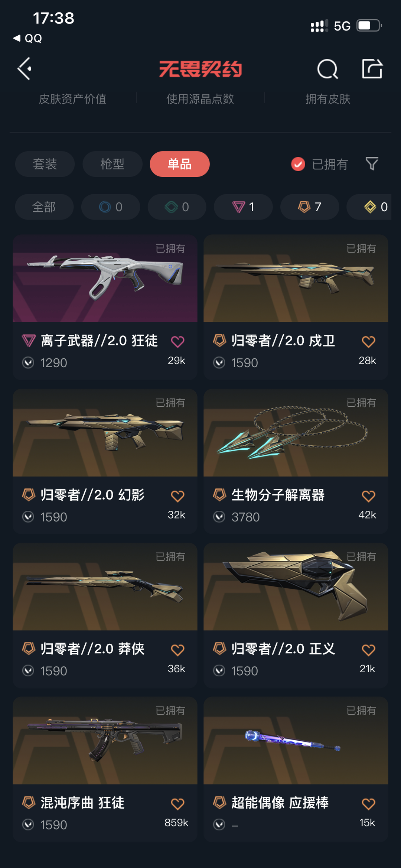Open the filter funnel icon
The width and height of the screenshot is (401, 868).
tap(372, 164)
